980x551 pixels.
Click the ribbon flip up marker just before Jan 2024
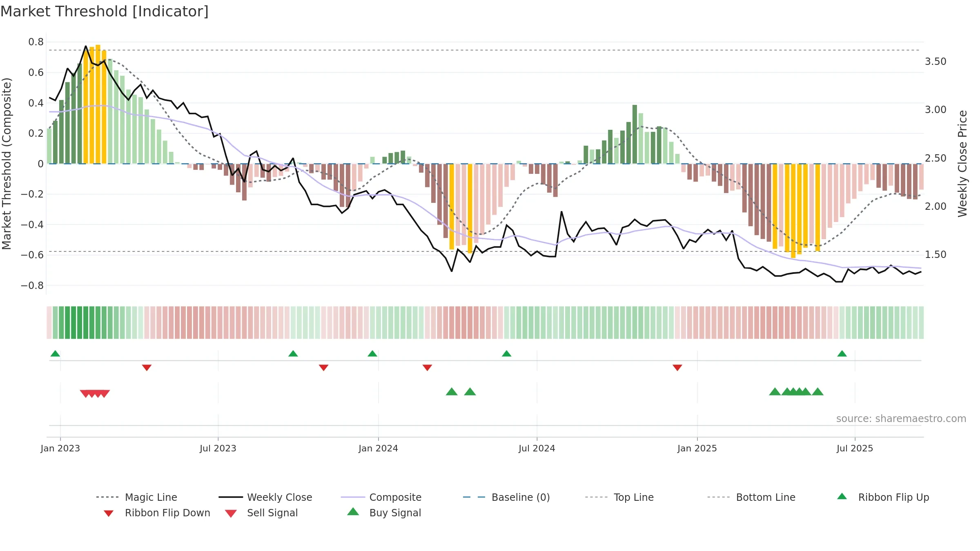pyautogui.click(x=372, y=353)
